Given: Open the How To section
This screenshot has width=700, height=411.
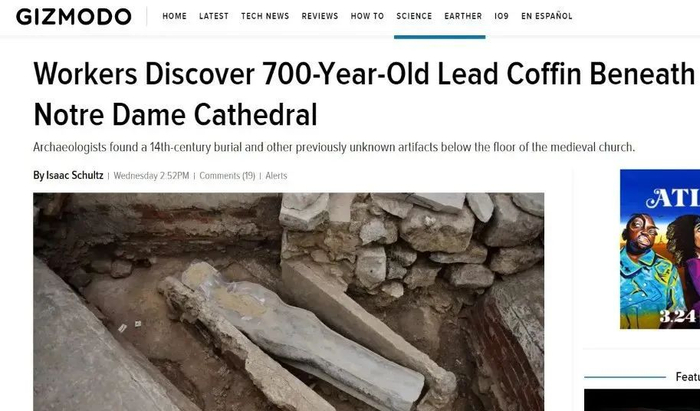Looking at the screenshot, I should (367, 16).
